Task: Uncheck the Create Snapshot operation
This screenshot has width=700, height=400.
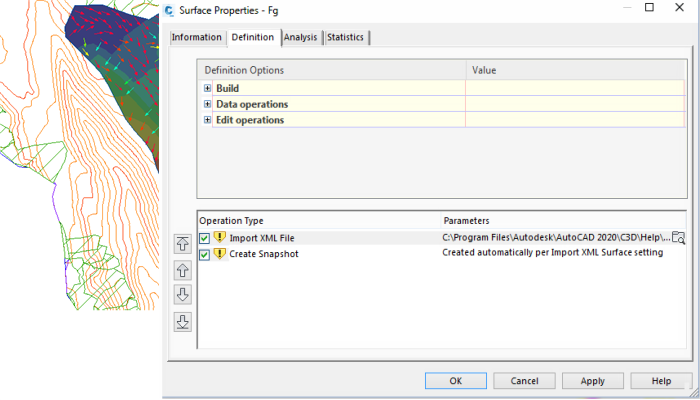Action: pyautogui.click(x=205, y=254)
